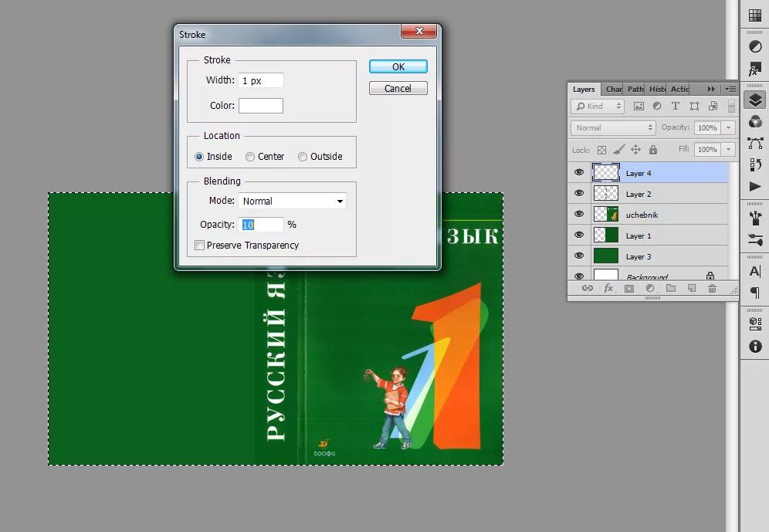The width and height of the screenshot is (769, 532).
Task: Open the Adjustments panel icon
Action: 755,46
